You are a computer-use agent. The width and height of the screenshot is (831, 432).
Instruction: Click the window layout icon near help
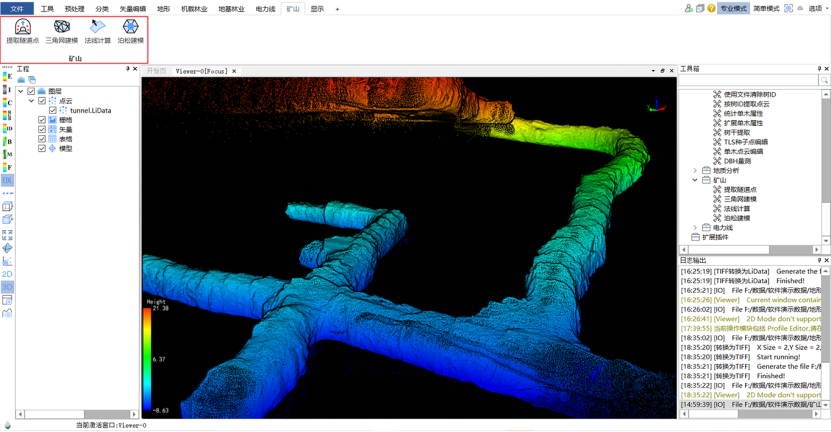pos(700,8)
